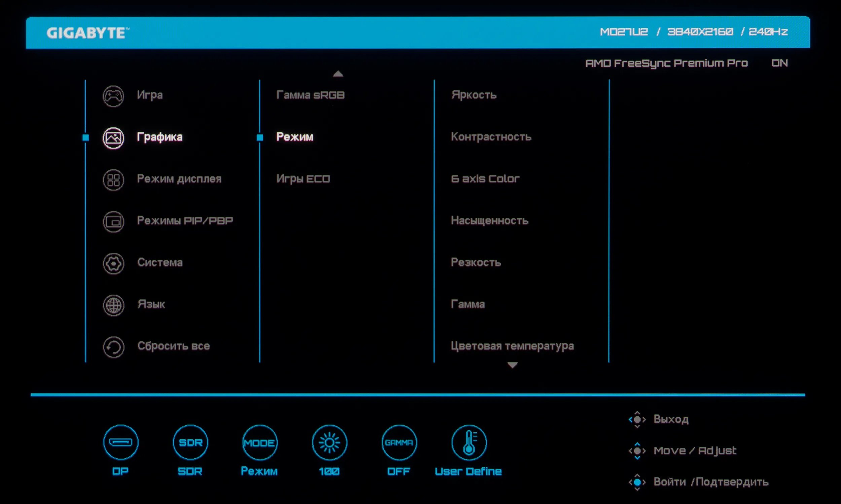Screen dimensions: 841x504
Task: Toggle the GAMMA OFF status icon
Action: [399, 442]
